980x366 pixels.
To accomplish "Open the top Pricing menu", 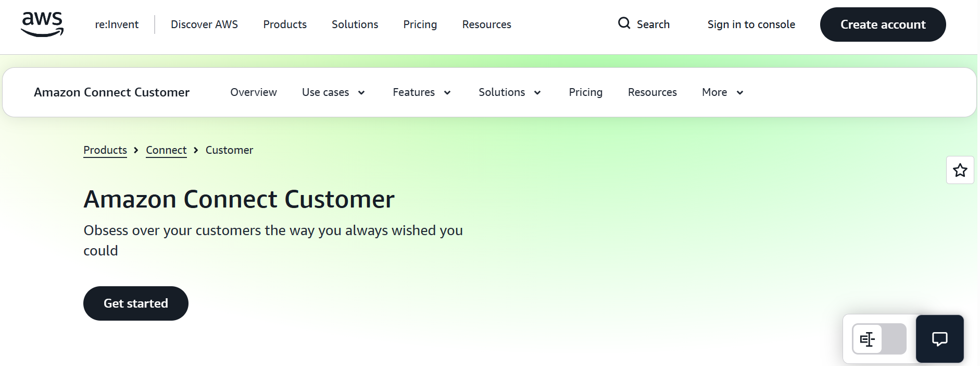I will 420,25.
